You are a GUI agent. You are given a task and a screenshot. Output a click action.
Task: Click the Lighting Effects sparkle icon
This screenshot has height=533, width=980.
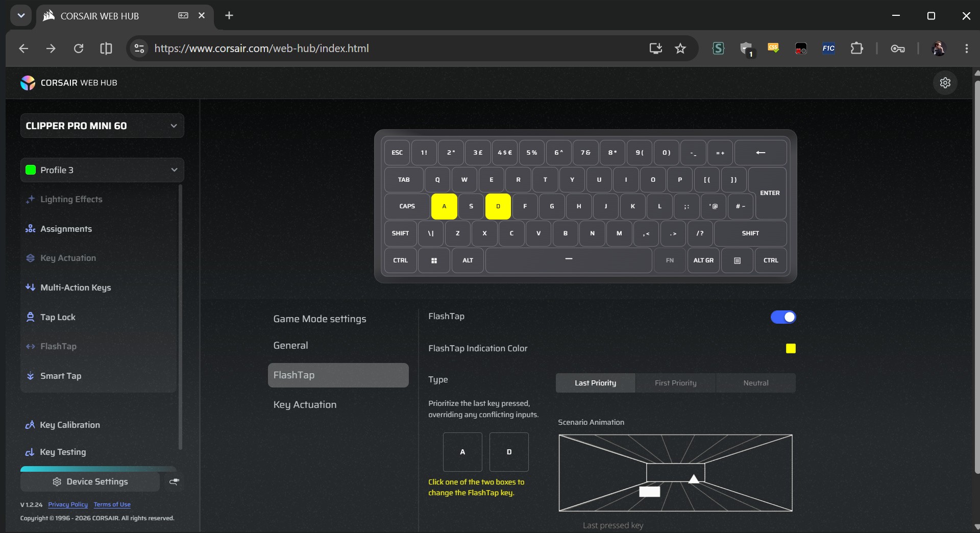tap(30, 199)
